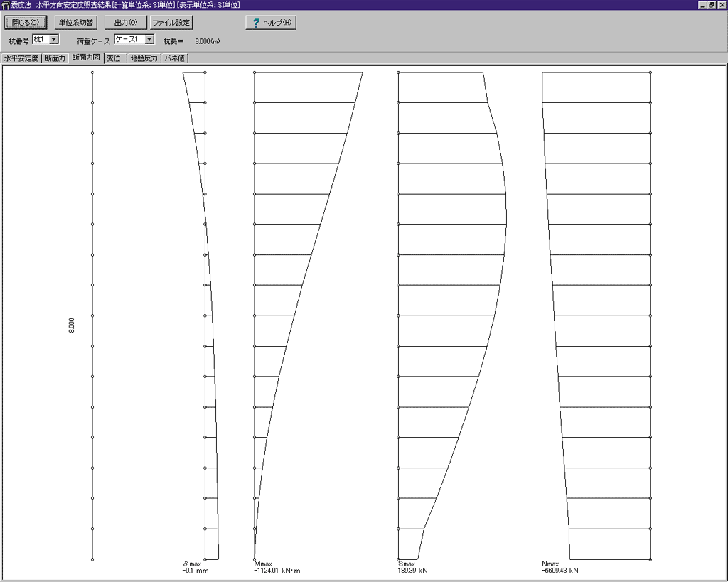Select the 断面力図 tab
This screenshot has height=582, width=728.
pyautogui.click(x=85, y=58)
